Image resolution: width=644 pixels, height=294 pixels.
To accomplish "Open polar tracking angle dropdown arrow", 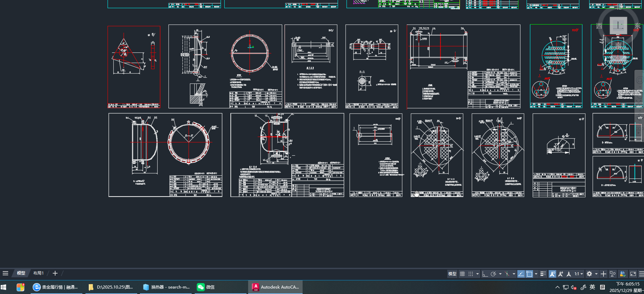I will coord(500,274).
